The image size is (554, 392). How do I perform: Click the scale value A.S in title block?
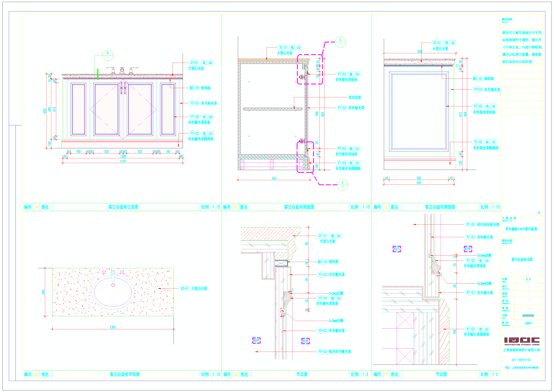528,279
